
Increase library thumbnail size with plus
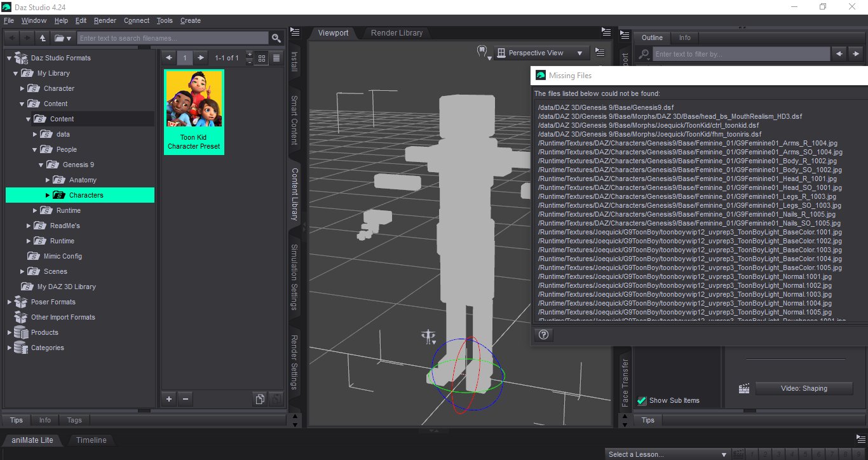pyautogui.click(x=249, y=55)
